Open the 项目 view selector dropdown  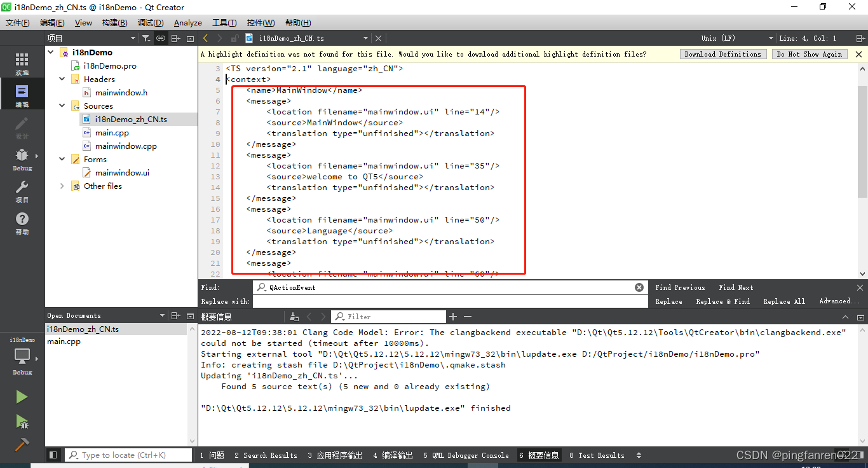pos(92,38)
